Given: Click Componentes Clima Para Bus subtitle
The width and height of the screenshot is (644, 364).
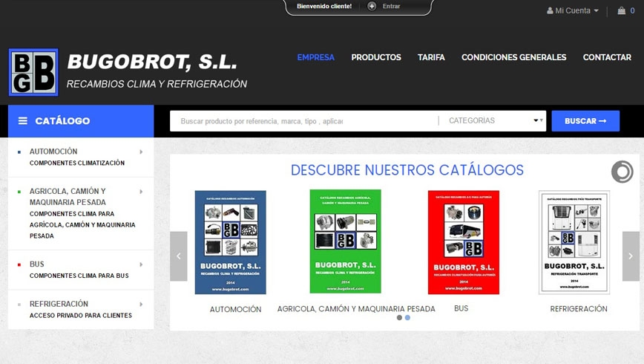Looking at the screenshot, I should (x=79, y=276).
